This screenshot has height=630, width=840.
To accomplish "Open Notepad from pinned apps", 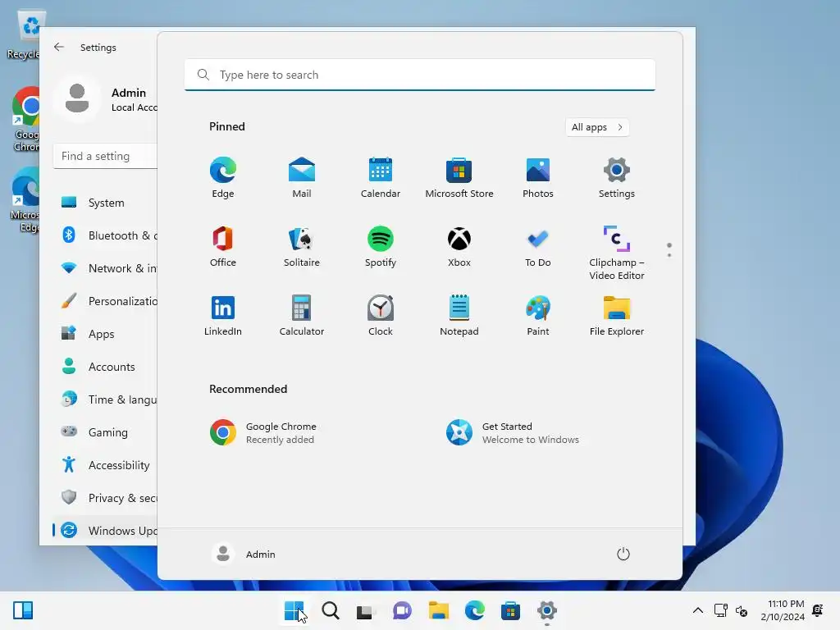I will click(459, 316).
